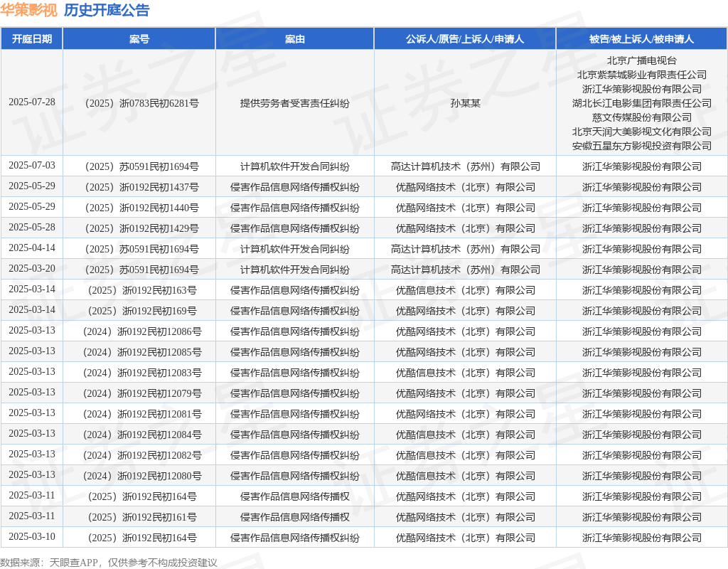Click plaintiff 孙某某
This screenshot has width=728, height=569.
tap(465, 103)
